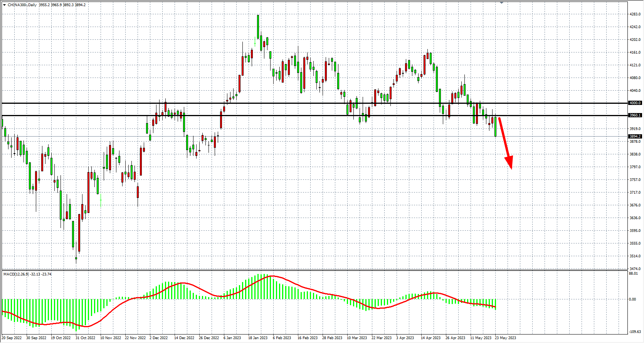Click the 6 Feb 2023 date label

click(x=282, y=338)
